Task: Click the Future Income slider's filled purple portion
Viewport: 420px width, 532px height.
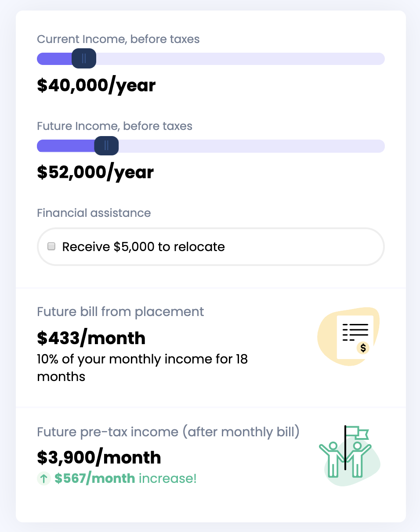Action: click(65, 146)
